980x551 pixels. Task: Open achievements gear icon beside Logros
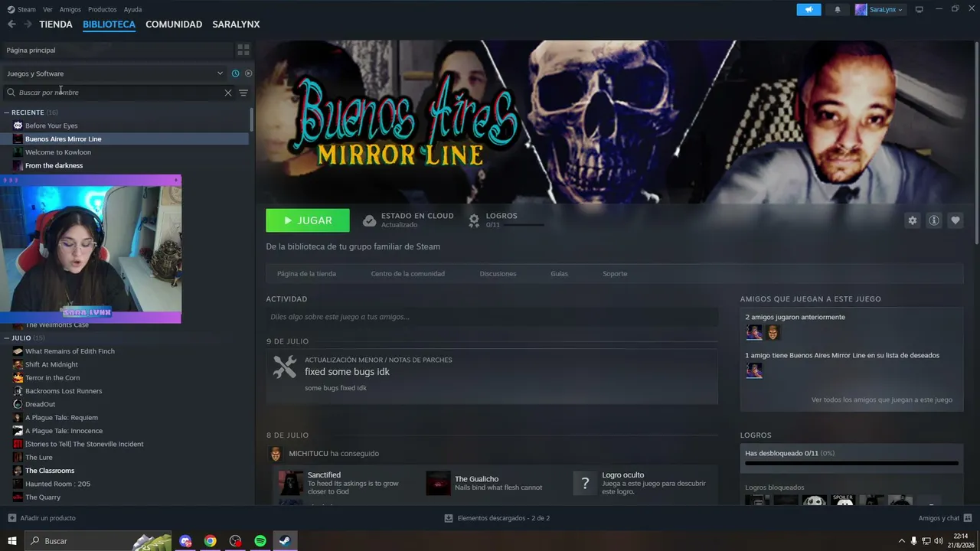click(474, 220)
